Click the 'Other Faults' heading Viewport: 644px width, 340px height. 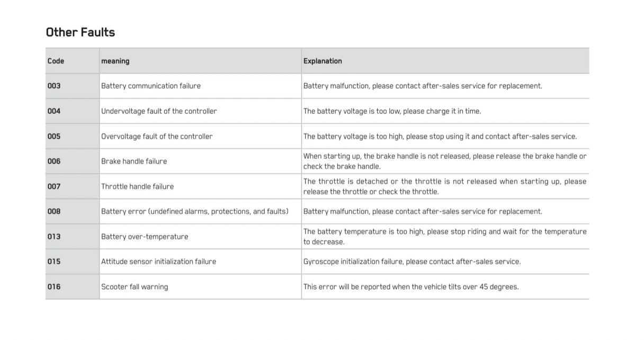pyautogui.click(x=80, y=32)
